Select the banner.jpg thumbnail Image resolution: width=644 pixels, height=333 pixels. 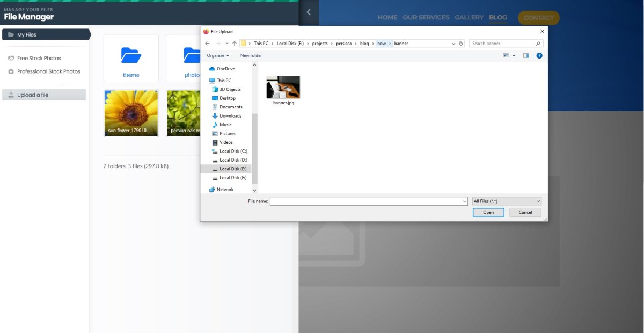point(283,88)
